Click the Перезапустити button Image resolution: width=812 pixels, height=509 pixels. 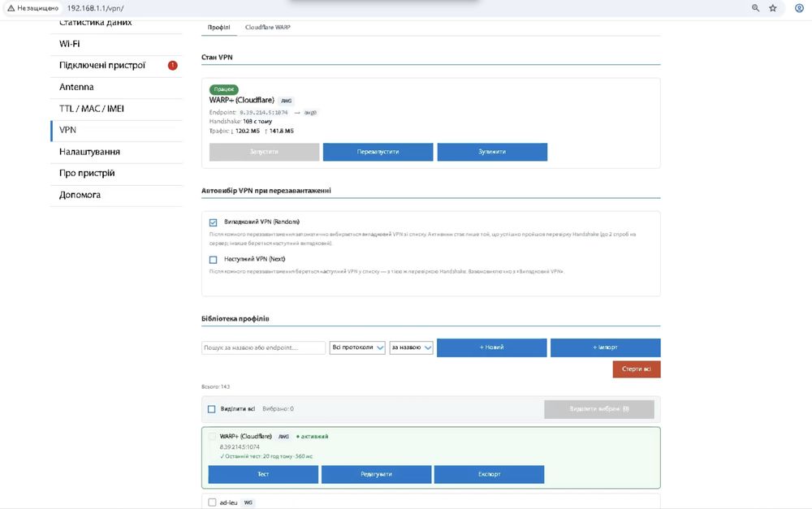[x=378, y=152]
